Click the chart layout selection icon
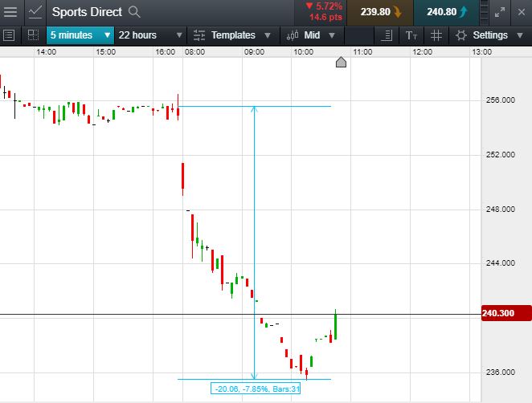This screenshot has width=532, height=403. (x=33, y=35)
